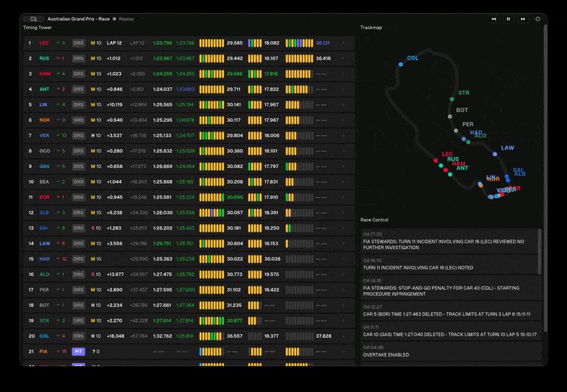Screen dimensions: 567x392
Task: Toggle the sidebar layout icon in title bar
Action: pos(33,19)
